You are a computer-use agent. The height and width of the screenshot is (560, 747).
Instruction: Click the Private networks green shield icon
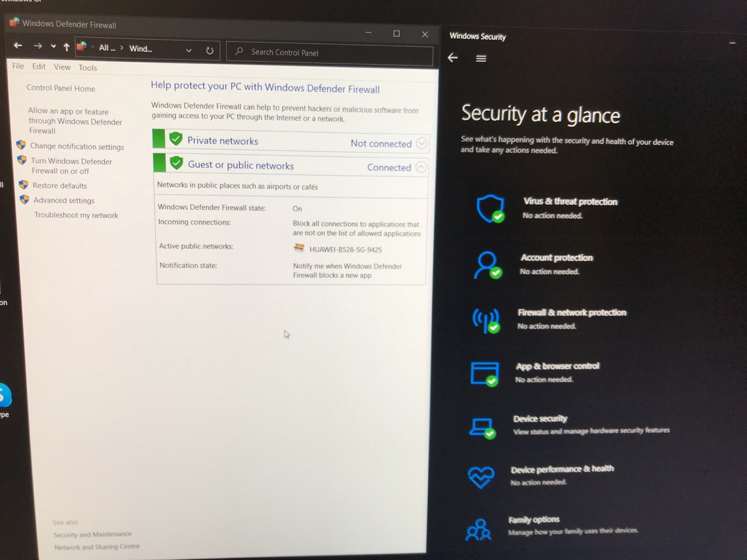[176, 139]
